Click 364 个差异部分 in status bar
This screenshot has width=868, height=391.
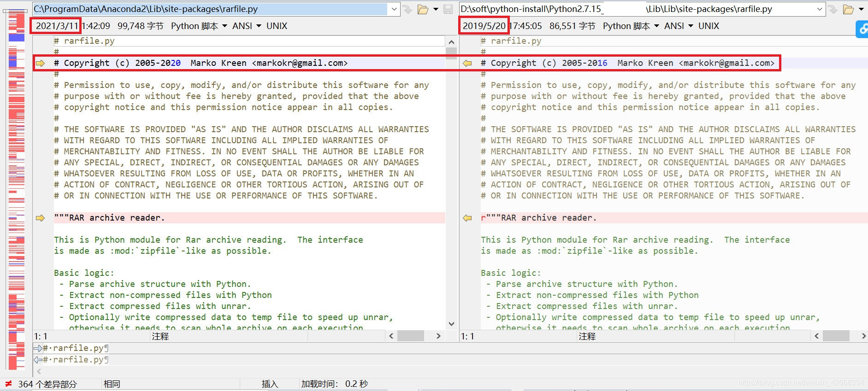47,384
